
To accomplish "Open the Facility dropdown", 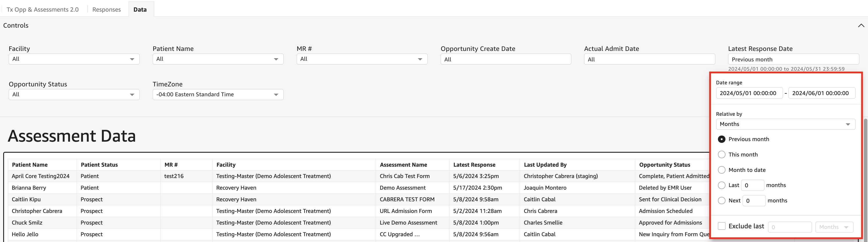I will [x=74, y=59].
